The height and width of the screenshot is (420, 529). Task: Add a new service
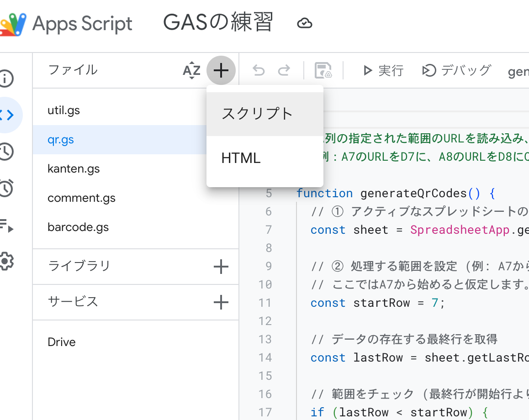221,302
